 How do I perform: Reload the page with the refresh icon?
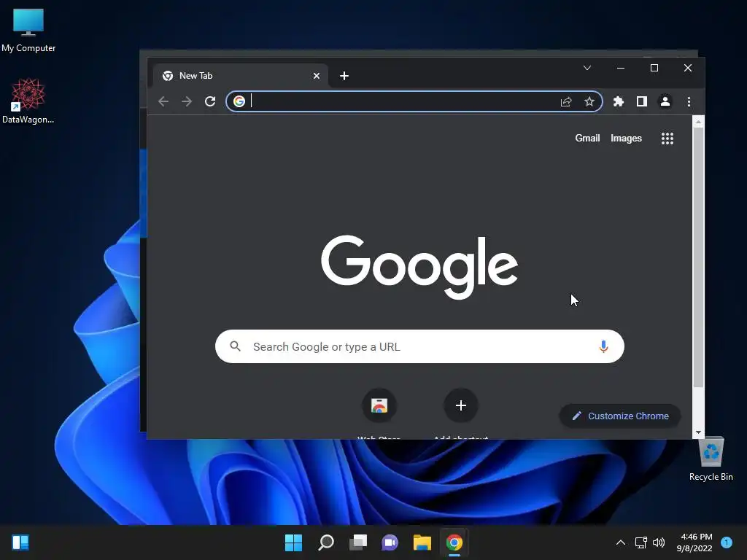coord(210,101)
